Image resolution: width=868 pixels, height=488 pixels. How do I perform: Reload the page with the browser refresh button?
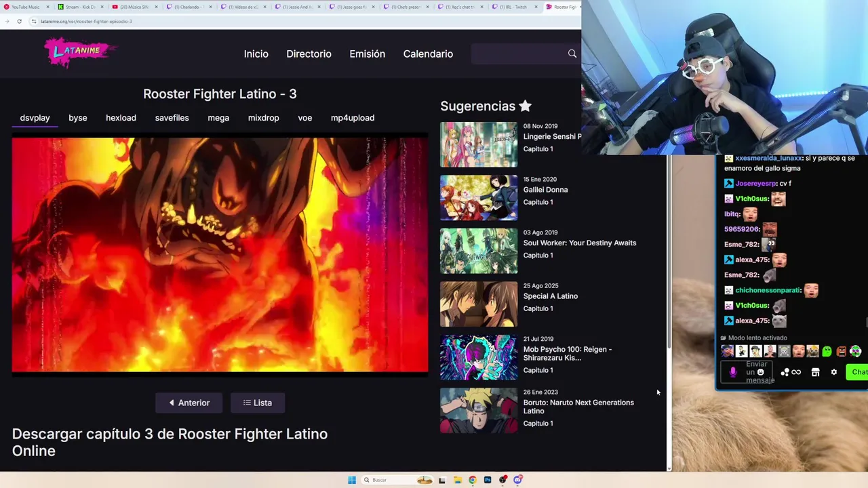[19, 21]
